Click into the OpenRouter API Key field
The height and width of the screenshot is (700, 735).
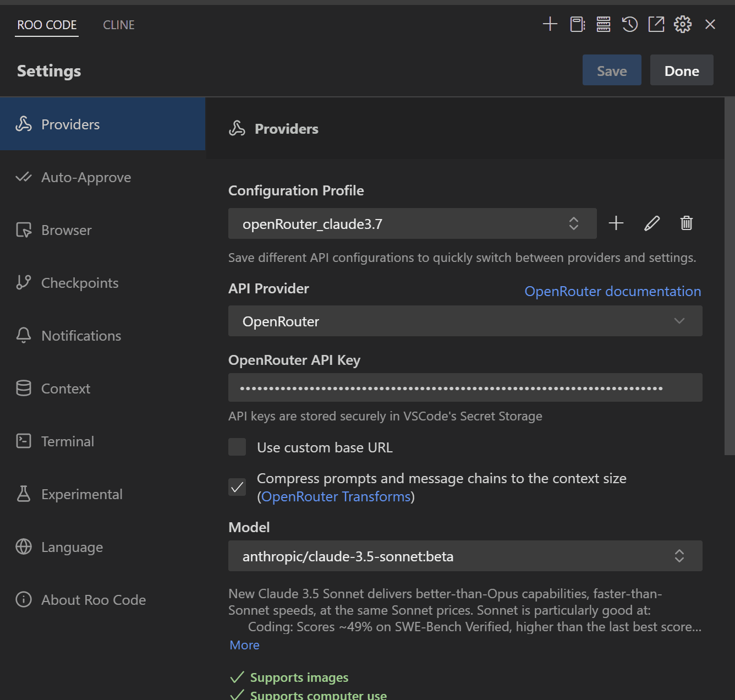point(465,387)
